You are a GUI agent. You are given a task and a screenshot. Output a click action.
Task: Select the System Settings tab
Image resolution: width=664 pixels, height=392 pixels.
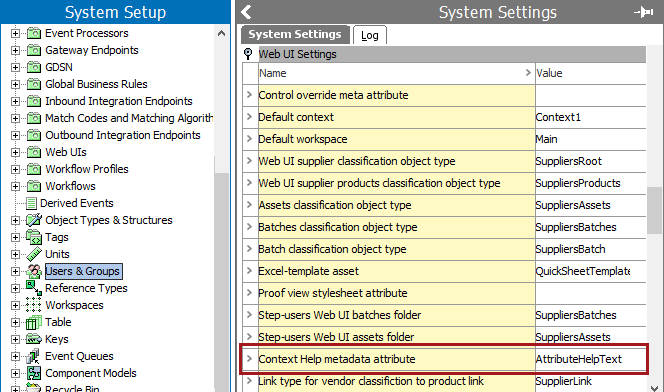[x=295, y=34]
